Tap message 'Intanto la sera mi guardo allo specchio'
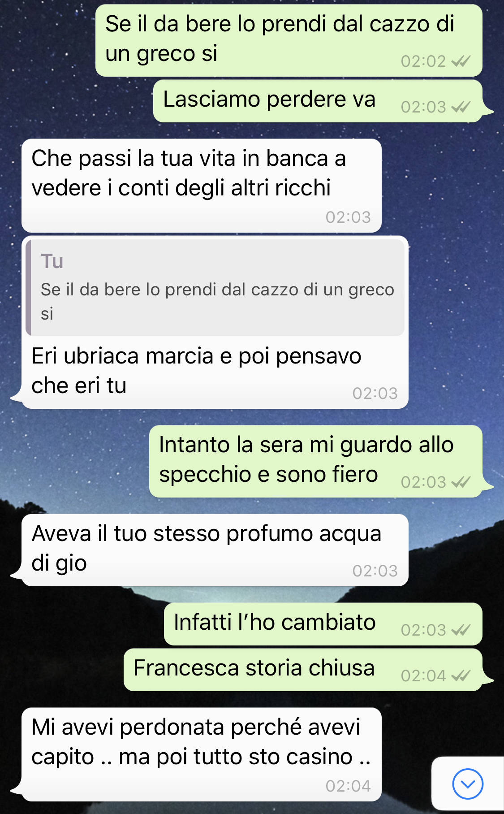Screen dimensions: 504x814 (316, 461)
